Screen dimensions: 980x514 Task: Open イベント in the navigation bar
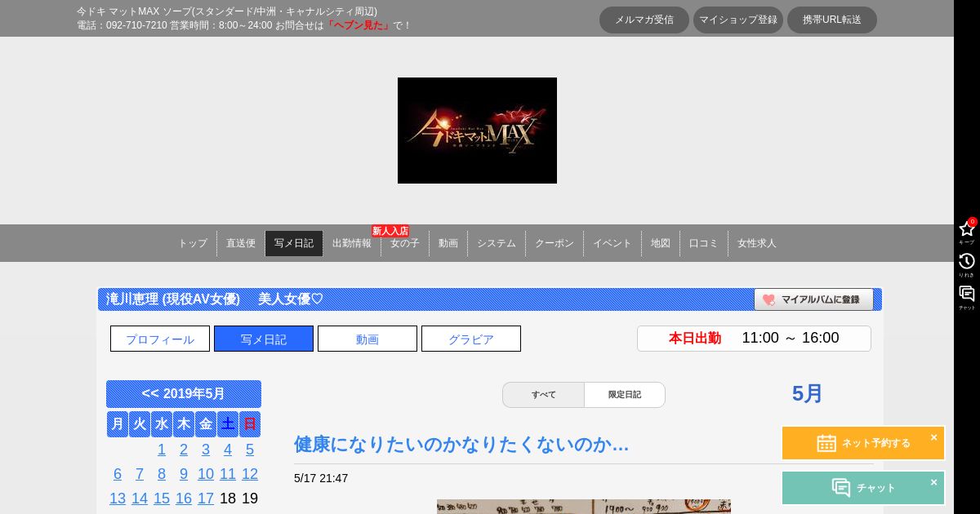click(x=612, y=243)
